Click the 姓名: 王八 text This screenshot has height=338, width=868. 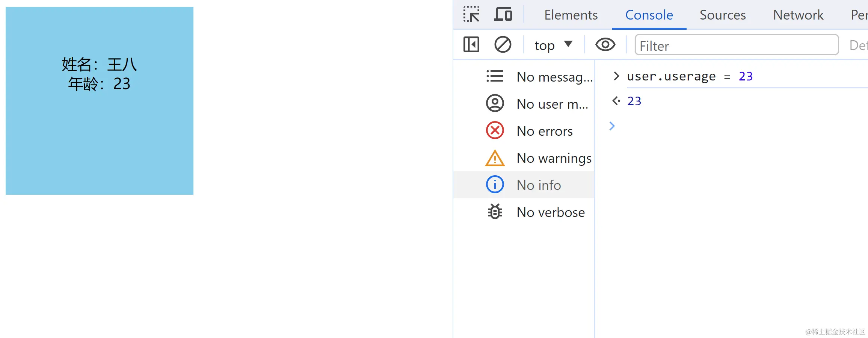(100, 64)
